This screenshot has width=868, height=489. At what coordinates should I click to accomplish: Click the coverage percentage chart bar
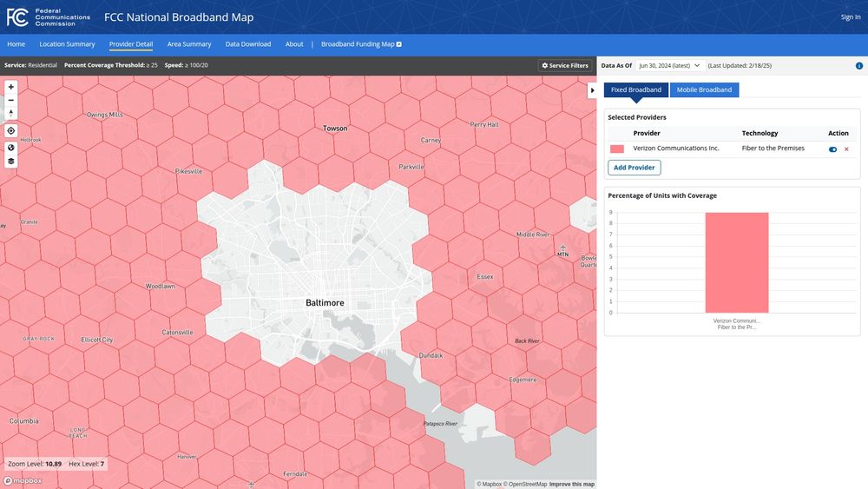point(737,262)
